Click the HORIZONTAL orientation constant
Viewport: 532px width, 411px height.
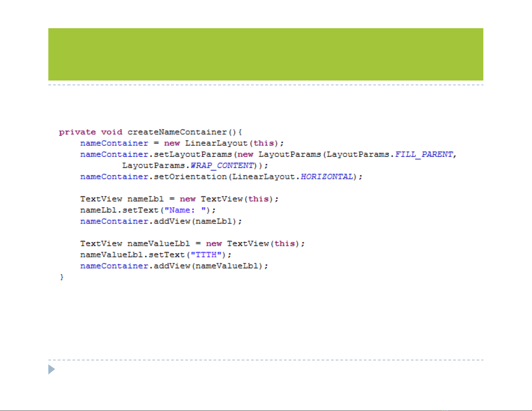click(x=327, y=177)
